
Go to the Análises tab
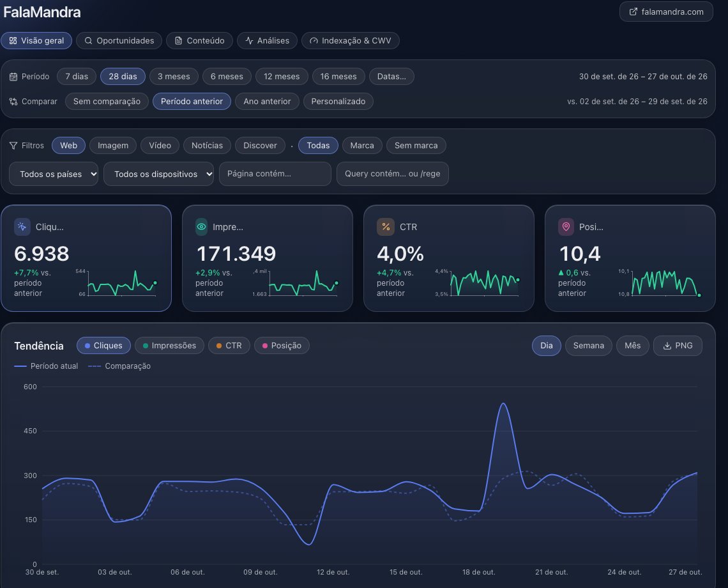pos(267,40)
